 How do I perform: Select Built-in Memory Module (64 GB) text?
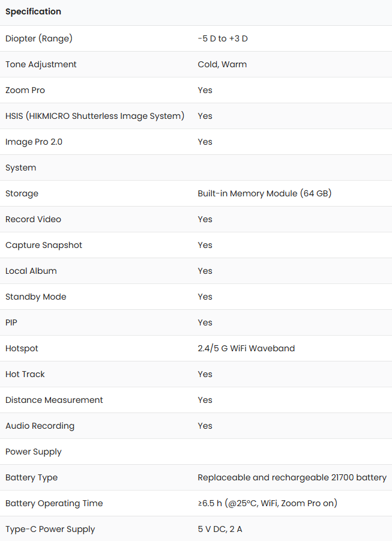[265, 193]
